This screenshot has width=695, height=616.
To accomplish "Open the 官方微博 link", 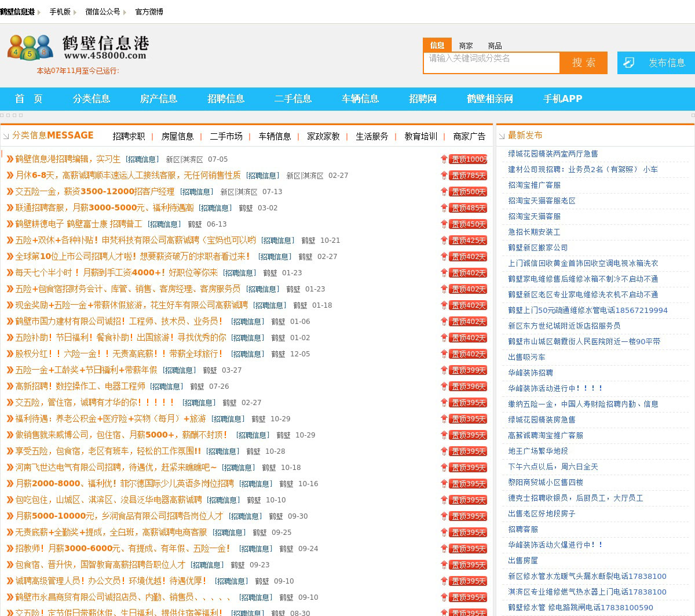I will coord(149,12).
